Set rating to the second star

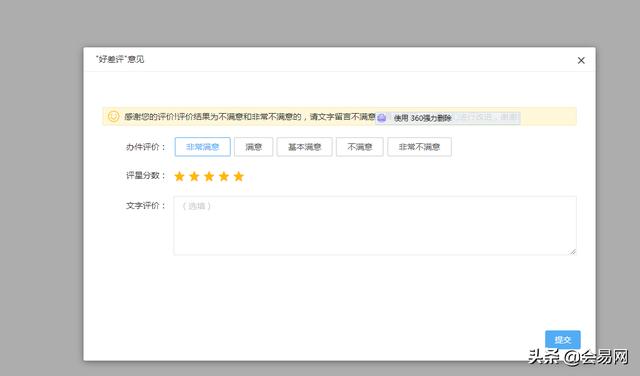click(194, 176)
